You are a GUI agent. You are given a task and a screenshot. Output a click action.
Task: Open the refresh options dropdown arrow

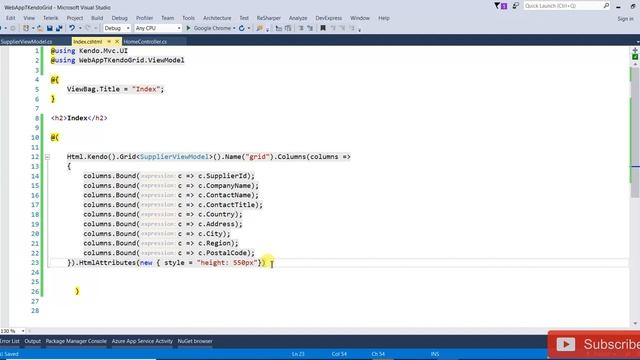[x=249, y=28]
